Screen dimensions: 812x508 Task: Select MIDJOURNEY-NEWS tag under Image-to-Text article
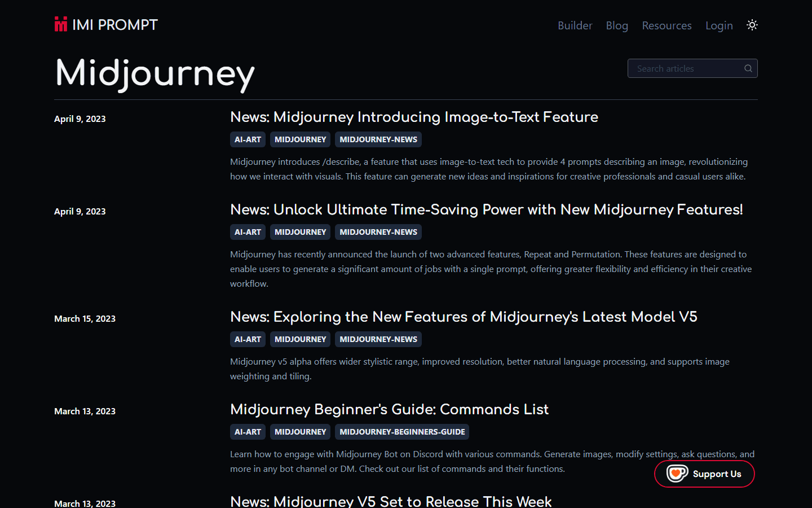[x=378, y=139]
